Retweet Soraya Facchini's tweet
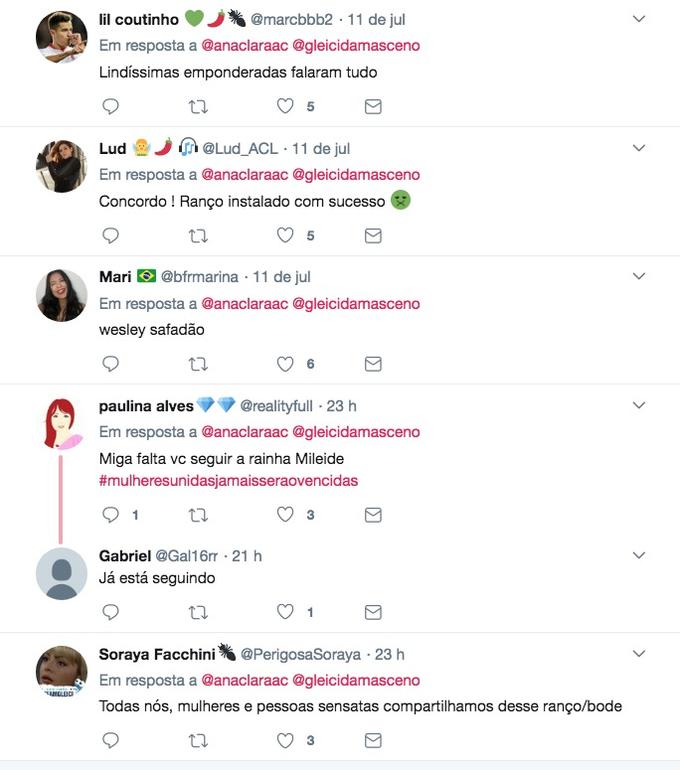 click(198, 741)
